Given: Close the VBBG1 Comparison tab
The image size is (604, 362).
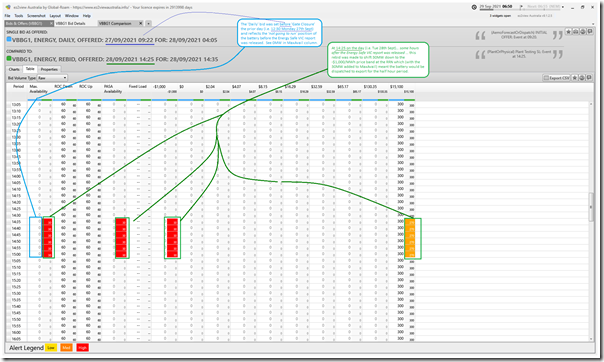Looking at the screenshot, I should 141,23.
